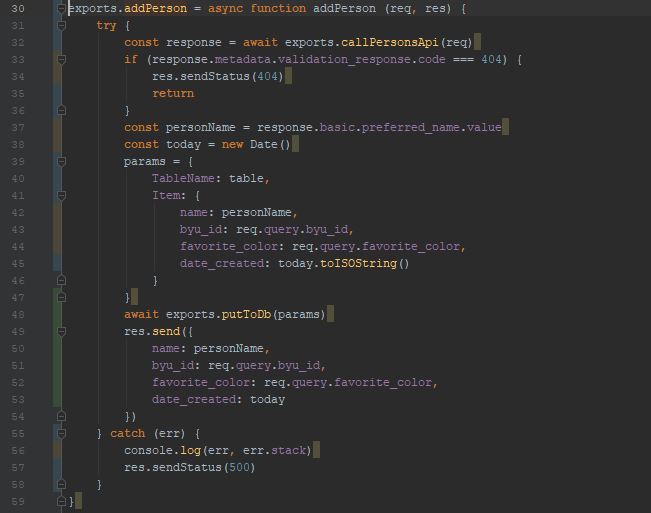
Task: Click 'res.sendStatus(500)' statement
Action: pyautogui.click(x=189, y=467)
